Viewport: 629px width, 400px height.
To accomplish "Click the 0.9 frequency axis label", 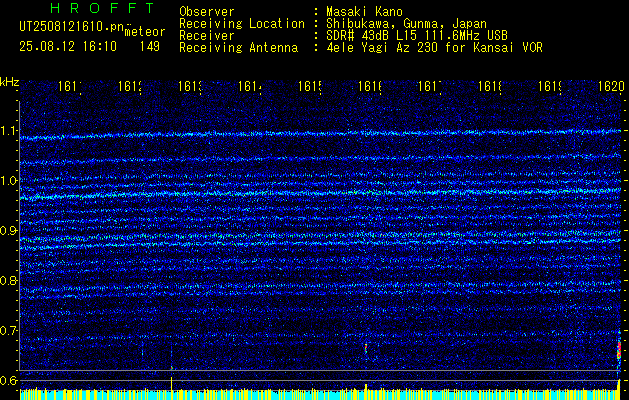I will [9, 231].
